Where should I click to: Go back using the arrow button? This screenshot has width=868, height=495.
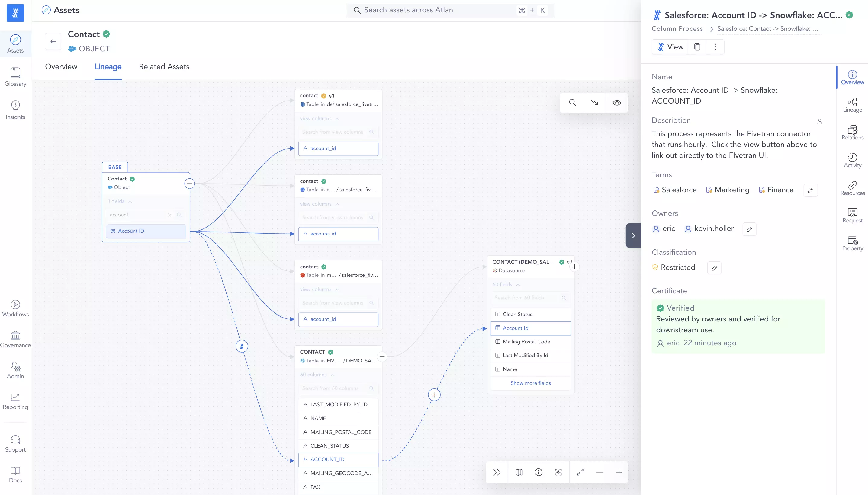53,41
